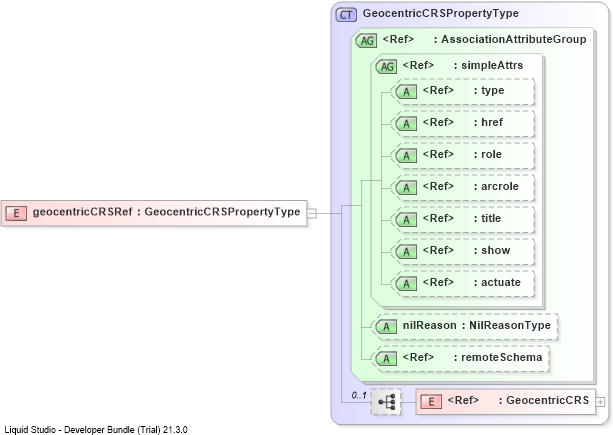Screen dimensions: 613x435
Task: Click the A icon beside arcrole attribute
Action: point(406,188)
